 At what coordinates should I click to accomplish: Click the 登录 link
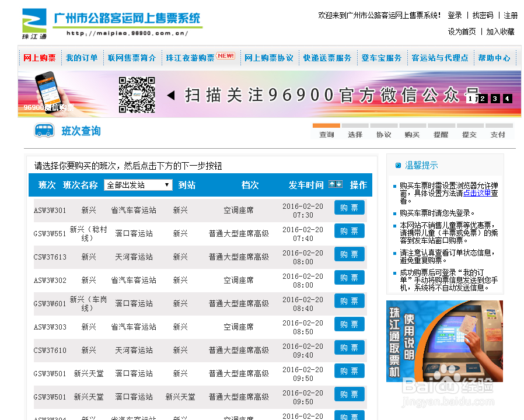tap(455, 15)
